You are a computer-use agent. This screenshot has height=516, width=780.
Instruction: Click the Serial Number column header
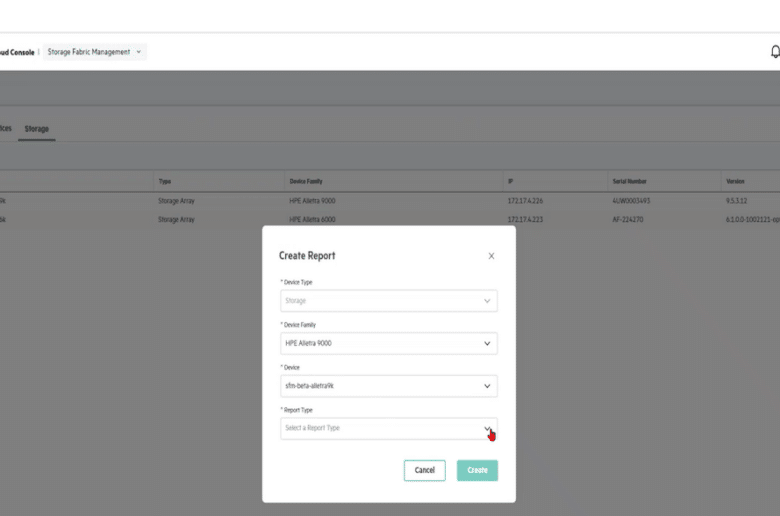point(629,182)
